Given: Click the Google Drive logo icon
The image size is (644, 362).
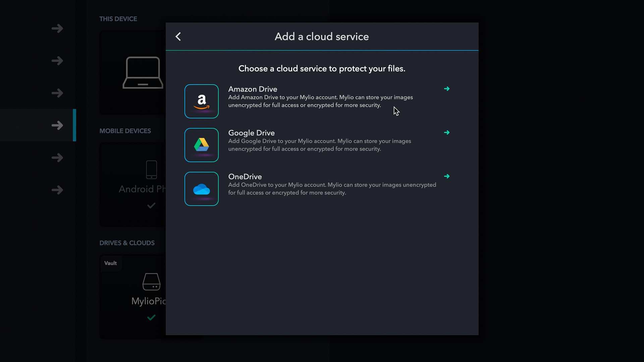Looking at the screenshot, I should coord(202,145).
